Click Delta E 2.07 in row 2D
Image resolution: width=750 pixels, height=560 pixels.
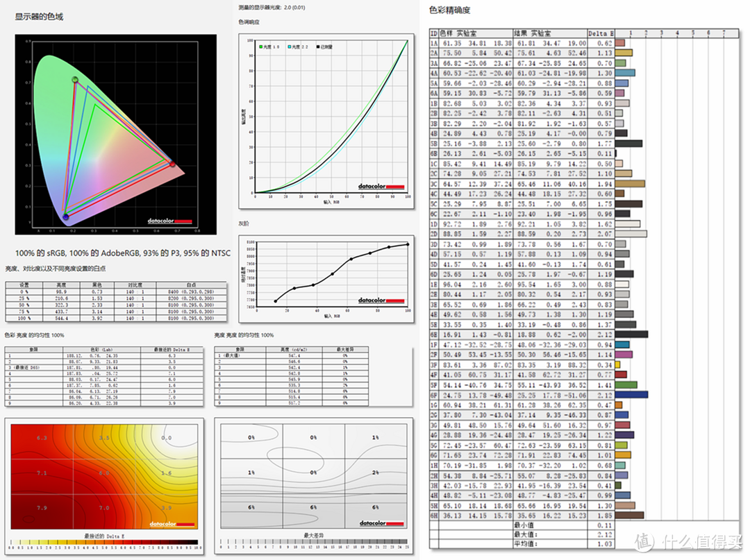tap(605, 234)
